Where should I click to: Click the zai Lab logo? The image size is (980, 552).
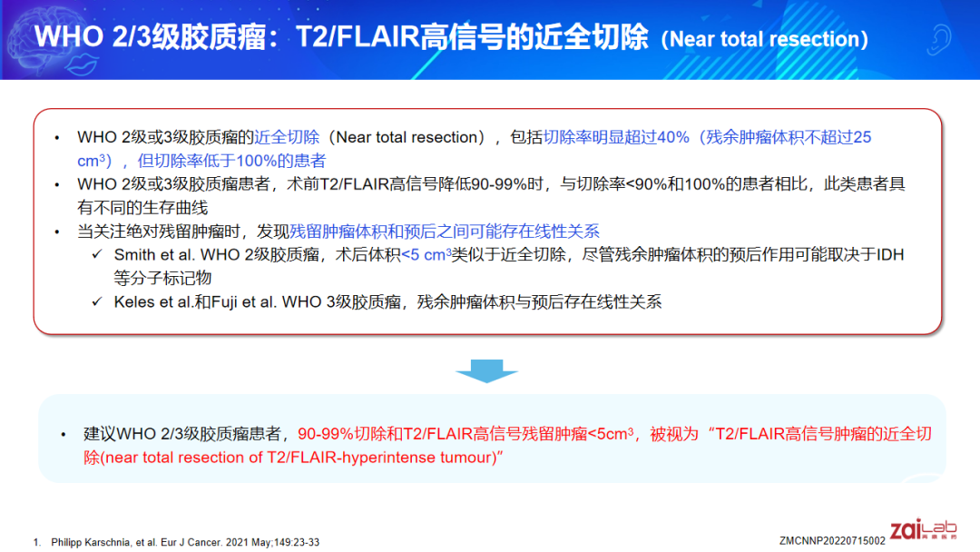(x=923, y=529)
